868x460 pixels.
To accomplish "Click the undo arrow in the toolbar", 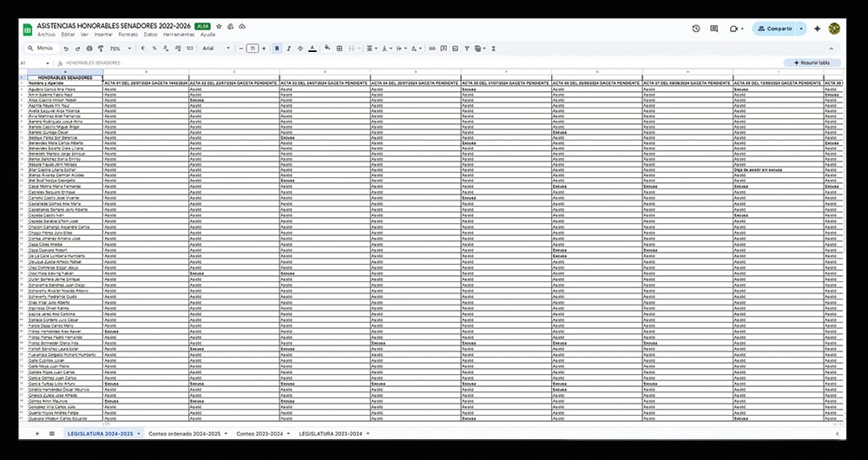I will point(66,49).
